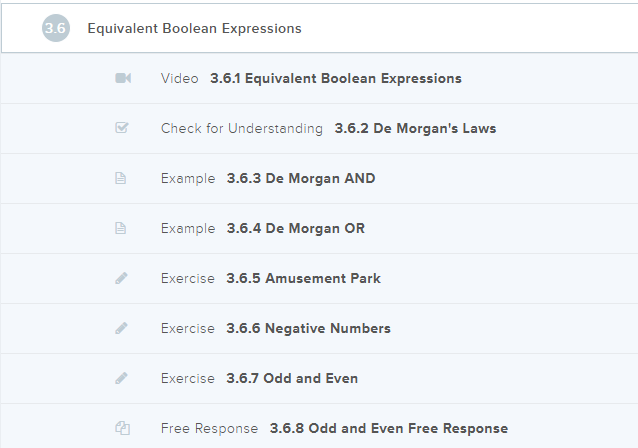This screenshot has width=638, height=448.
Task: Open example 3.6.4 De Morgan OR
Action: 295,228
